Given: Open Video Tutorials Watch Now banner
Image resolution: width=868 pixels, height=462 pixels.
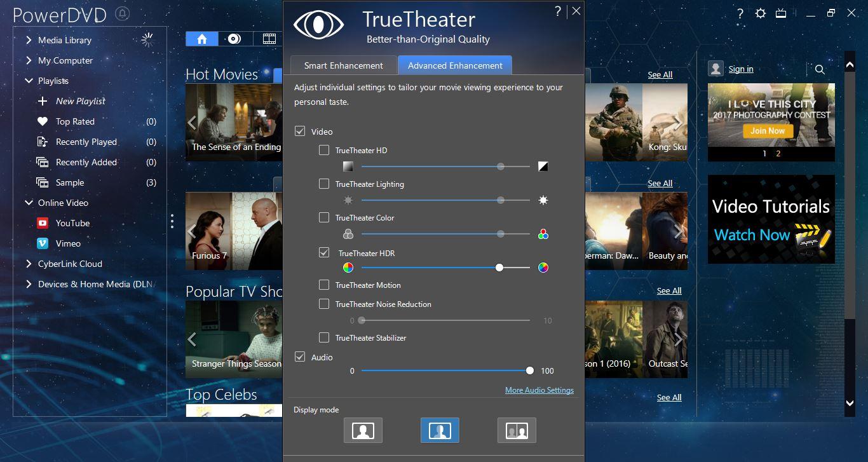Looking at the screenshot, I should tap(771, 219).
